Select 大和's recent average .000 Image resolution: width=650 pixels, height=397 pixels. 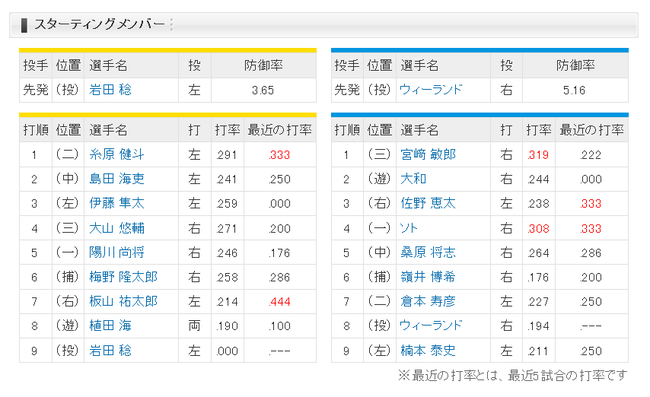click(591, 179)
